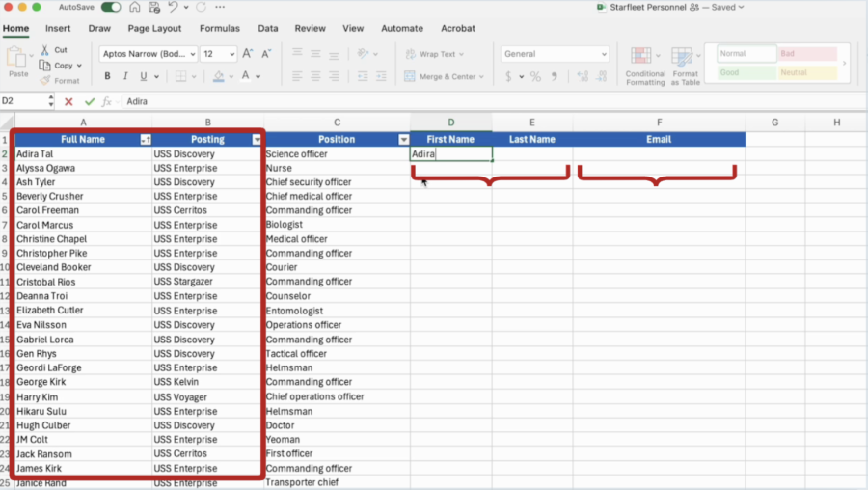The height and width of the screenshot is (490, 868).
Task: Open the Home icon in title bar
Action: pos(134,7)
